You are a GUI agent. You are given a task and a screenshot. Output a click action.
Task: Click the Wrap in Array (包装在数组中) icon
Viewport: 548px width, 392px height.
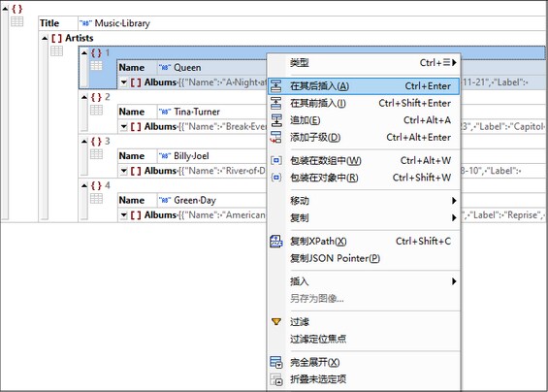click(x=276, y=160)
